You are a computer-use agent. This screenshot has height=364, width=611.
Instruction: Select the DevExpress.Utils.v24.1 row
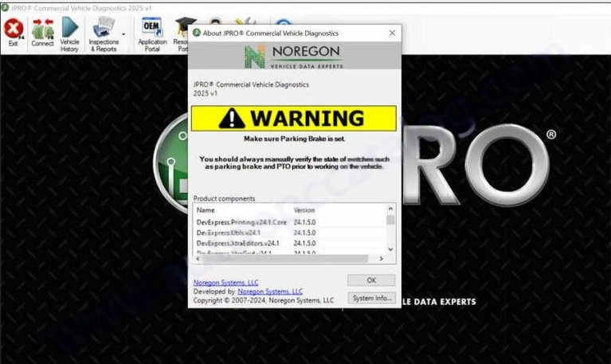(290, 233)
